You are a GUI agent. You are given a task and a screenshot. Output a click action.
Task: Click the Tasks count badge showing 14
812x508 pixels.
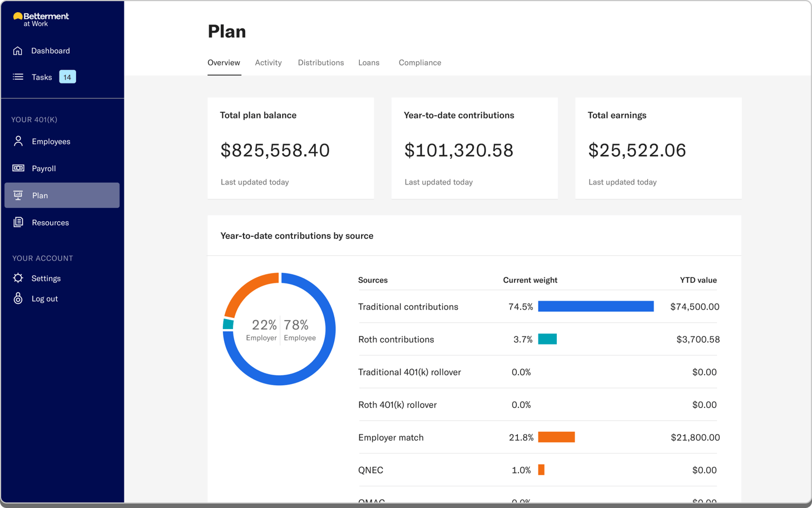click(67, 77)
